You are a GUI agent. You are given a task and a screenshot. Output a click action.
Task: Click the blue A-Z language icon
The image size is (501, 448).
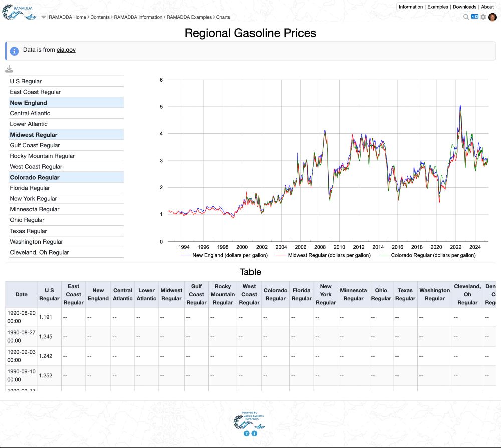point(475,17)
